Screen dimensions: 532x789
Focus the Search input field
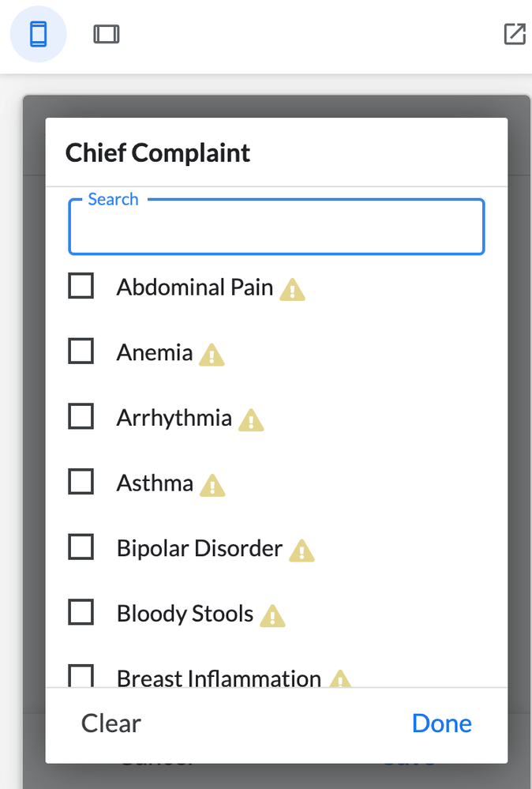pos(276,227)
